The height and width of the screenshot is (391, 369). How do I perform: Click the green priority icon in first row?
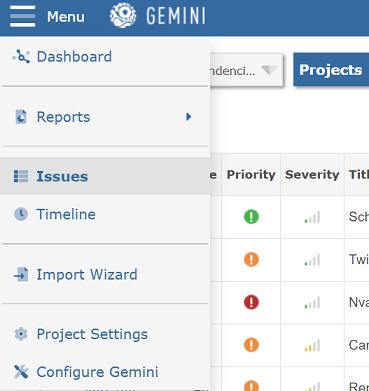251,217
